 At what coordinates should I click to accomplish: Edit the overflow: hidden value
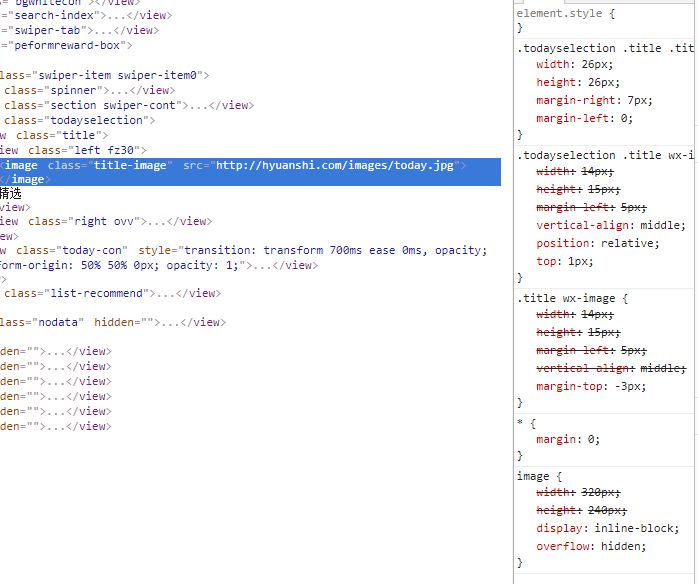(x=623, y=546)
